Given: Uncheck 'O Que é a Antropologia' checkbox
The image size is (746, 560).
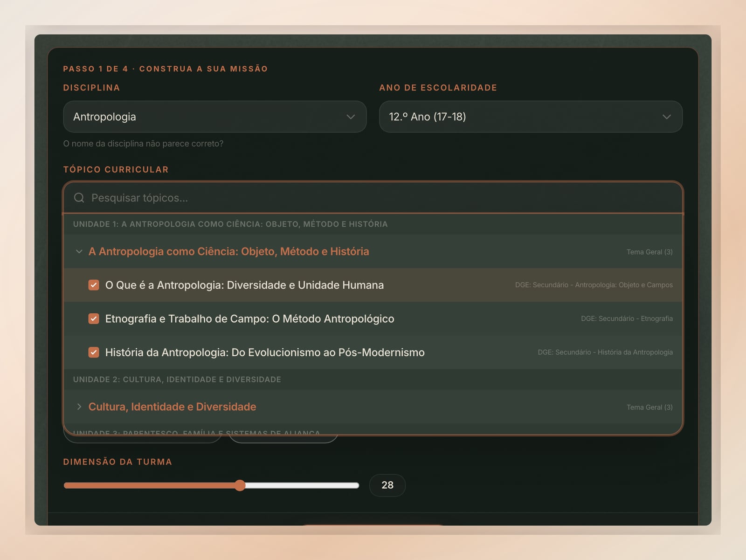Looking at the screenshot, I should [94, 285].
